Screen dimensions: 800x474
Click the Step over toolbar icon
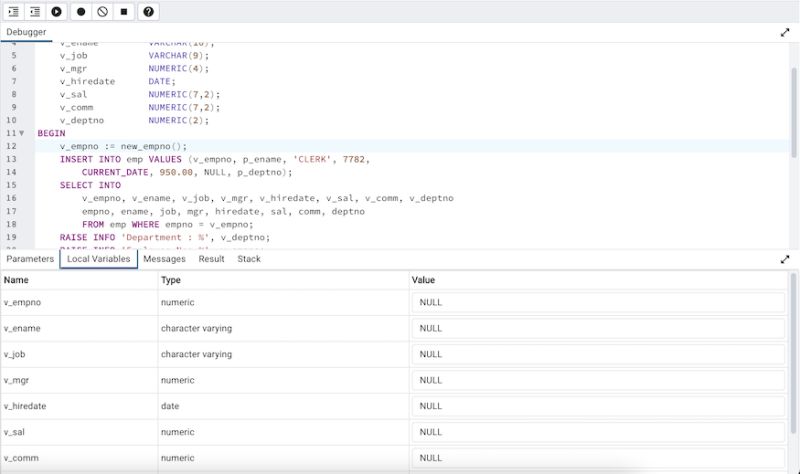(x=35, y=11)
